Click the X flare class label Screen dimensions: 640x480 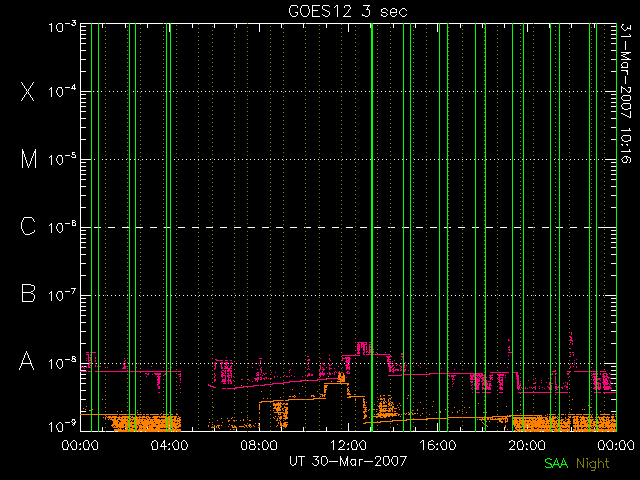[28, 91]
